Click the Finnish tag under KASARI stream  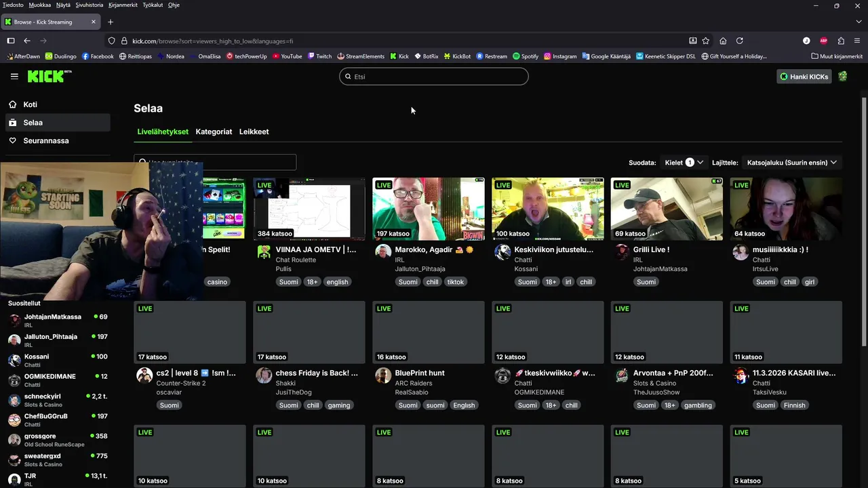795,405
